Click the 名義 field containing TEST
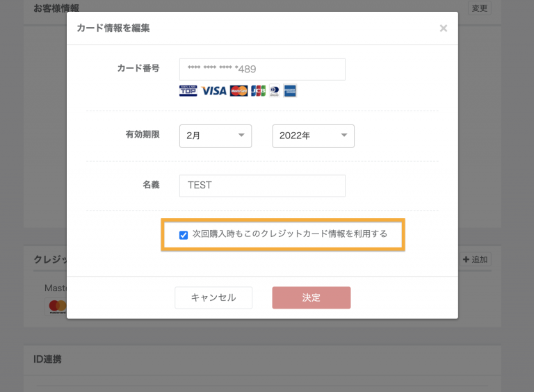Image resolution: width=534 pixels, height=392 pixels. (262, 186)
